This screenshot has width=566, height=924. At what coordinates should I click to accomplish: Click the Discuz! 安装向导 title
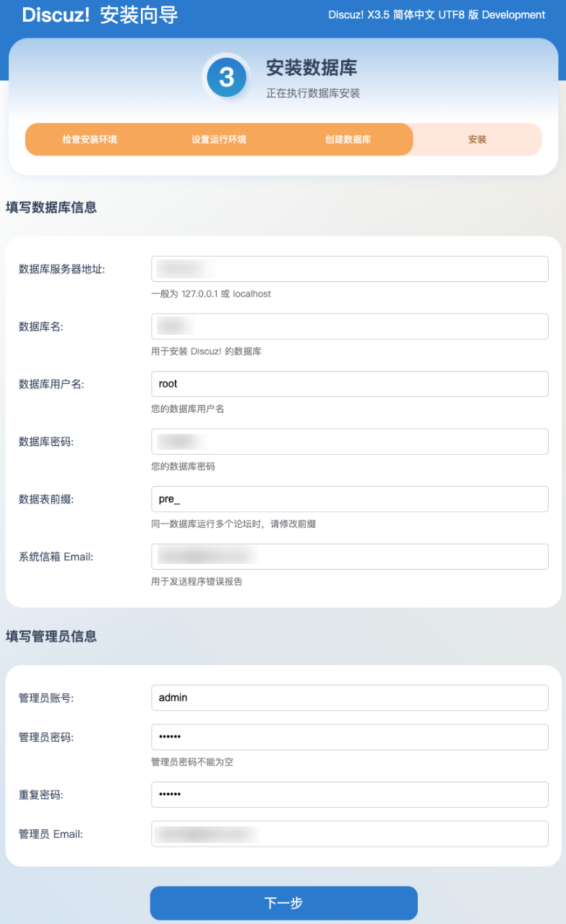[x=100, y=15]
